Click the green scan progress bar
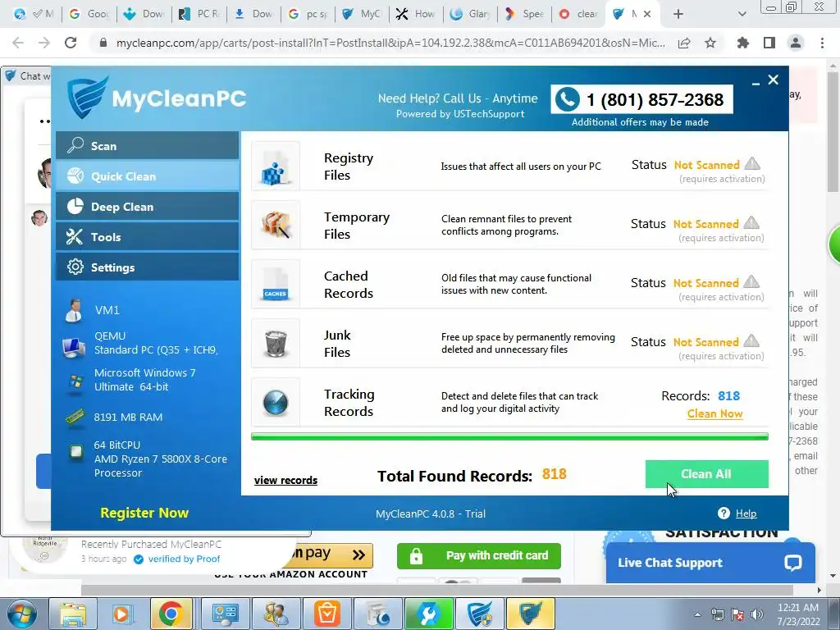The height and width of the screenshot is (630, 840). point(509,436)
